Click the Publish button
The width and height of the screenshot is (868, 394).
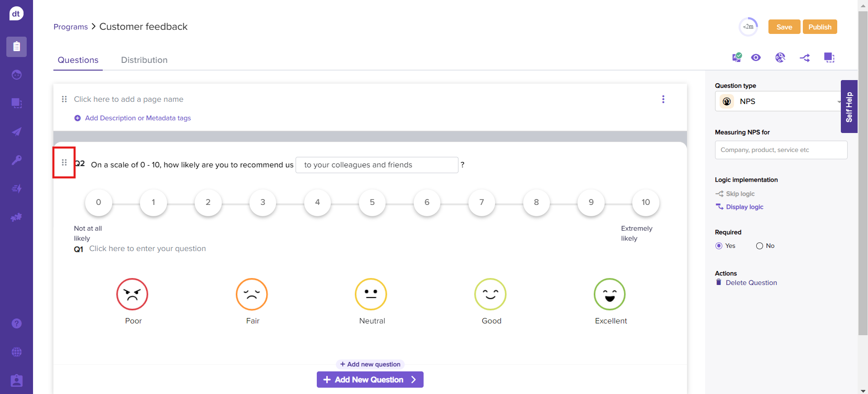[x=820, y=27]
